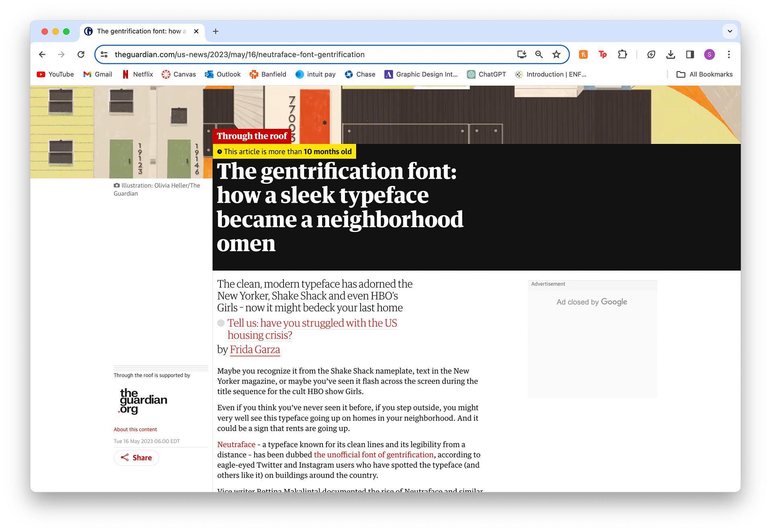Click the Tue 16 May 2023 date

147,441
